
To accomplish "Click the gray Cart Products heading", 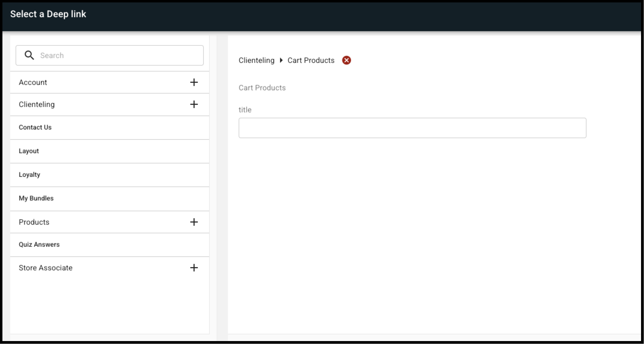I will click(x=262, y=88).
